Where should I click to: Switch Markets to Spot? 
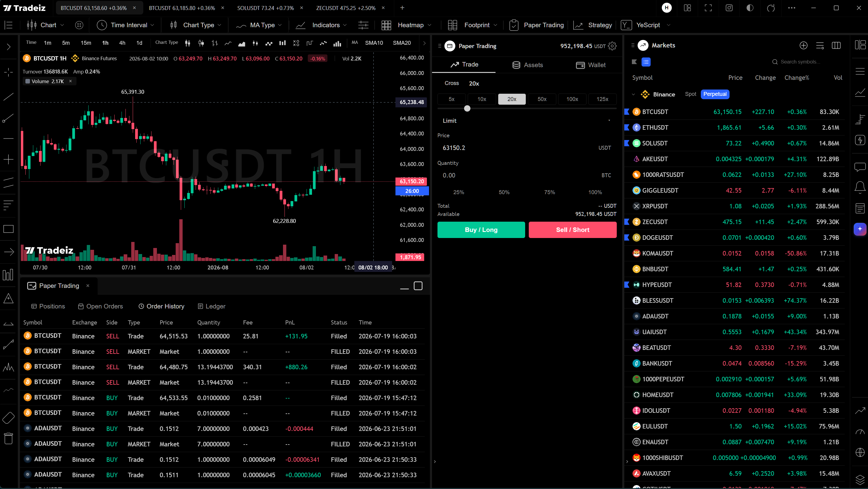pos(691,94)
